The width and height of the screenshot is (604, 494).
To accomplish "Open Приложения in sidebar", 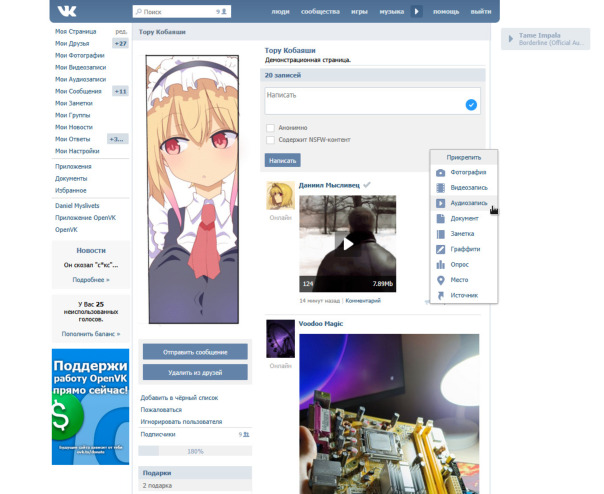I will tap(73, 166).
